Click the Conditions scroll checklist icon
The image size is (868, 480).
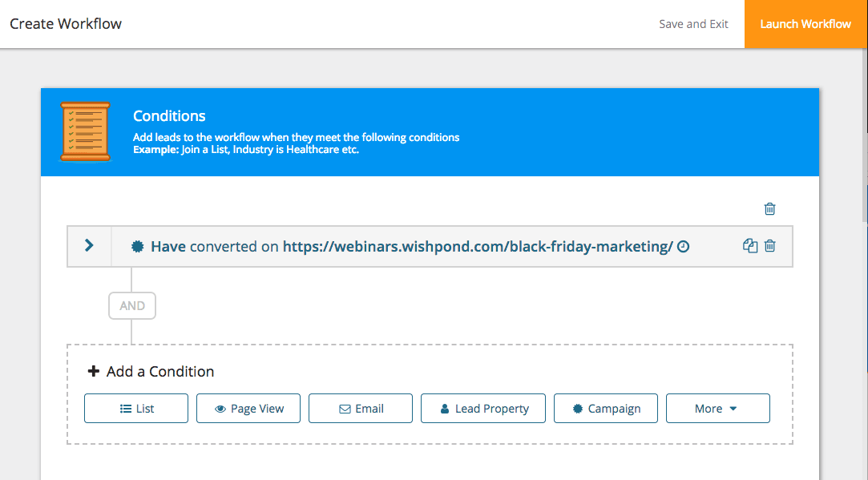[x=86, y=131]
